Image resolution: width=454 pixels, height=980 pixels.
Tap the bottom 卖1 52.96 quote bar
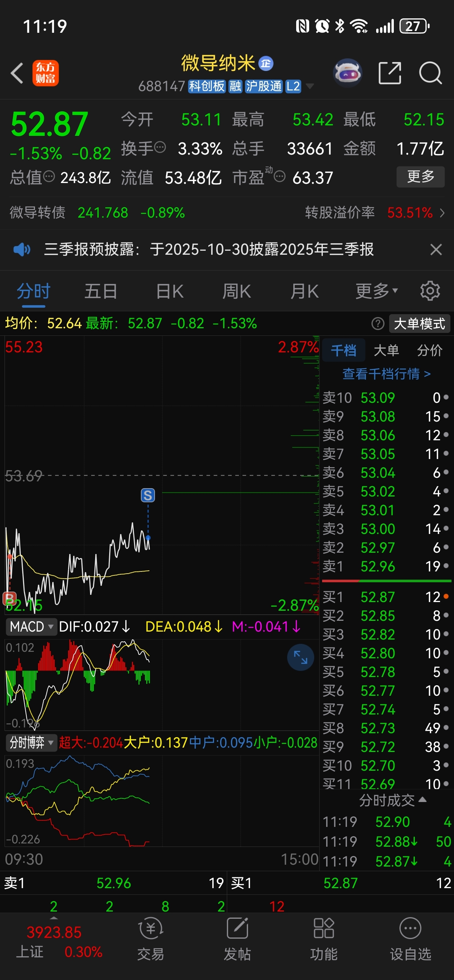pyautogui.click(x=113, y=883)
